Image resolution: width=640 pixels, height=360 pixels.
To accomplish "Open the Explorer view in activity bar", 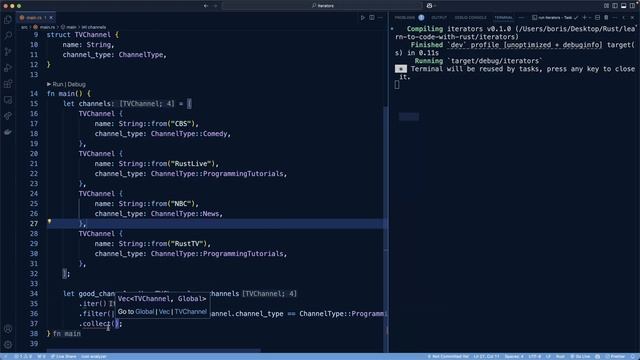I will coord(8,20).
